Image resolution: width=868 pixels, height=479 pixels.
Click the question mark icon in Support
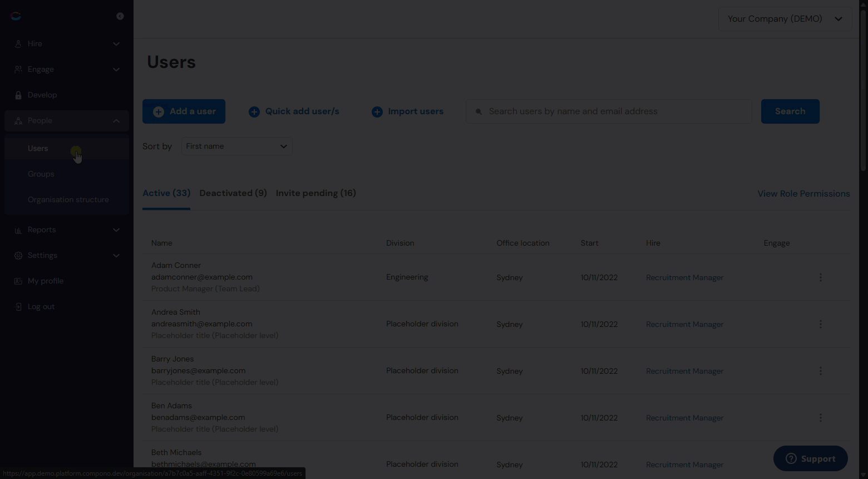(791, 458)
